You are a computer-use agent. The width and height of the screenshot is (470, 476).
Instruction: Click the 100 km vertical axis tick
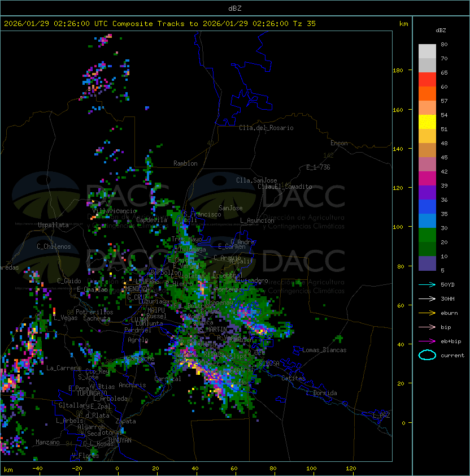coord(398,227)
